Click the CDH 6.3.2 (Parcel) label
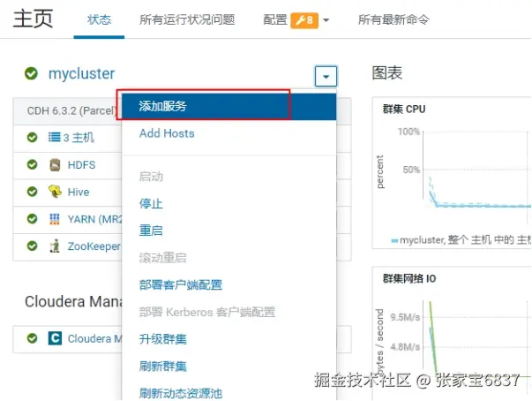The image size is (532, 401). pyautogui.click(x=72, y=110)
